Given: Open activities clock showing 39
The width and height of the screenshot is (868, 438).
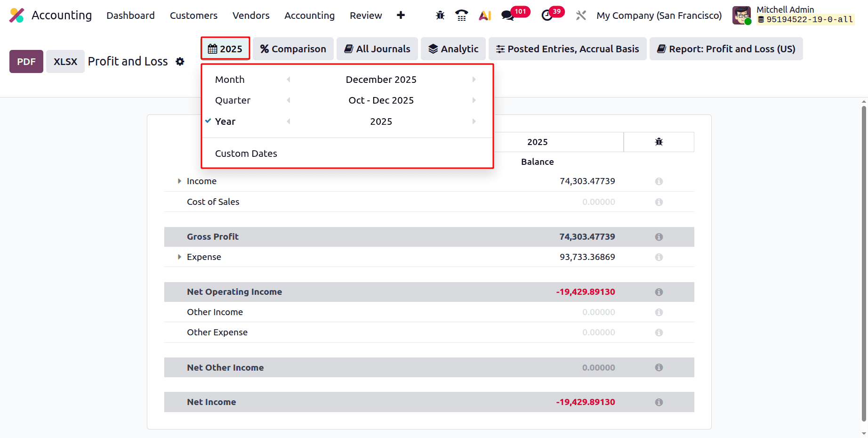Looking at the screenshot, I should (x=547, y=15).
